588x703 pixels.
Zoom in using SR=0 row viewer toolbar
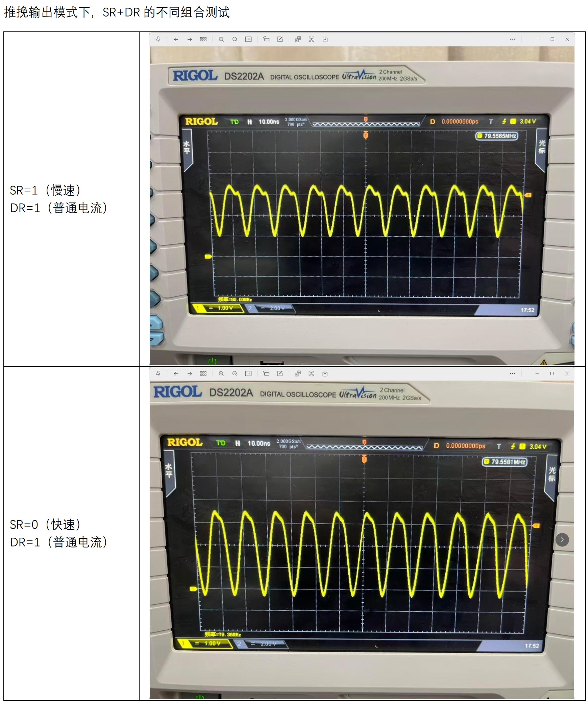[221, 373]
